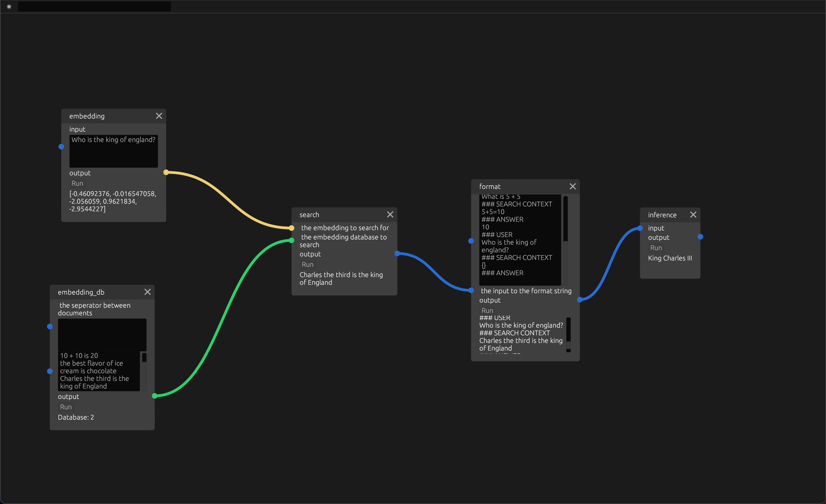Run the search node

(x=307, y=264)
